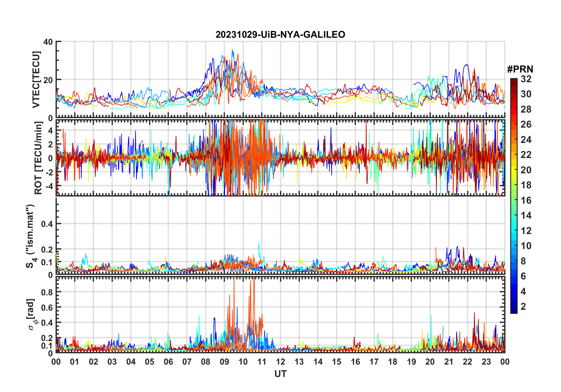
Task: Click the sigma phi [rad] axis label
Action: 32,314
